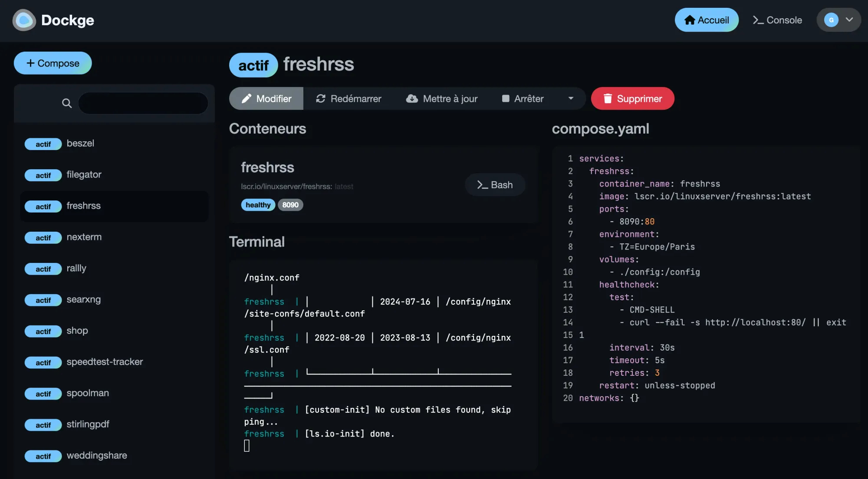This screenshot has width=868, height=479.
Task: Click the trash icon on Supprimer
Action: pyautogui.click(x=608, y=98)
